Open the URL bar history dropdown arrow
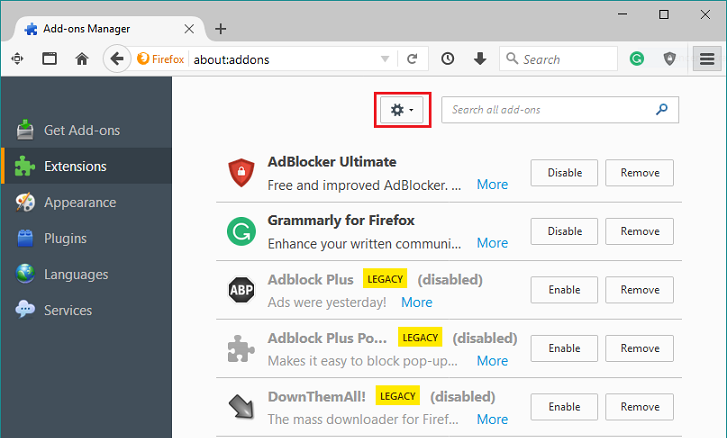This screenshot has height=438, width=728. tap(385, 59)
